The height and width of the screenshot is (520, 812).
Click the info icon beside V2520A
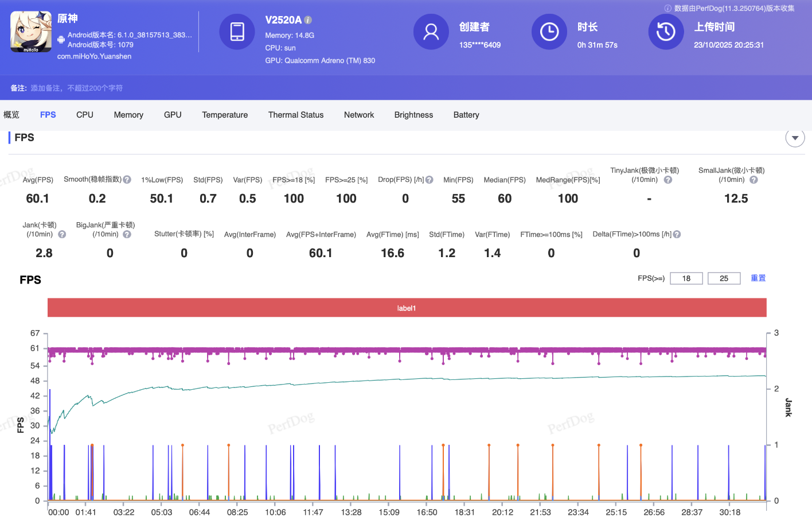pos(308,20)
